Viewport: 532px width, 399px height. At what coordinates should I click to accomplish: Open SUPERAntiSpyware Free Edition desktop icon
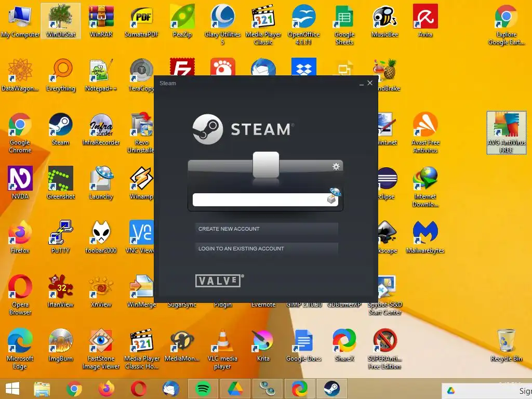(385, 349)
